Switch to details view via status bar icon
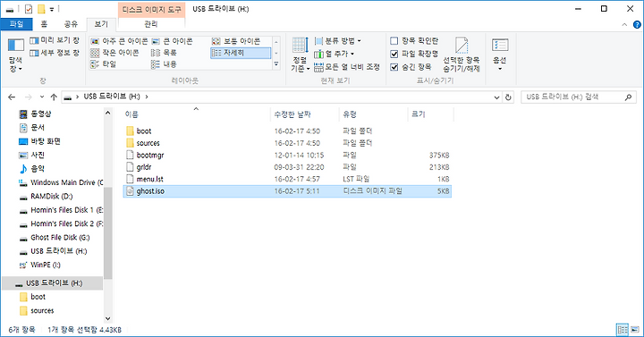This screenshot has width=644, height=337. pyautogui.click(x=623, y=330)
